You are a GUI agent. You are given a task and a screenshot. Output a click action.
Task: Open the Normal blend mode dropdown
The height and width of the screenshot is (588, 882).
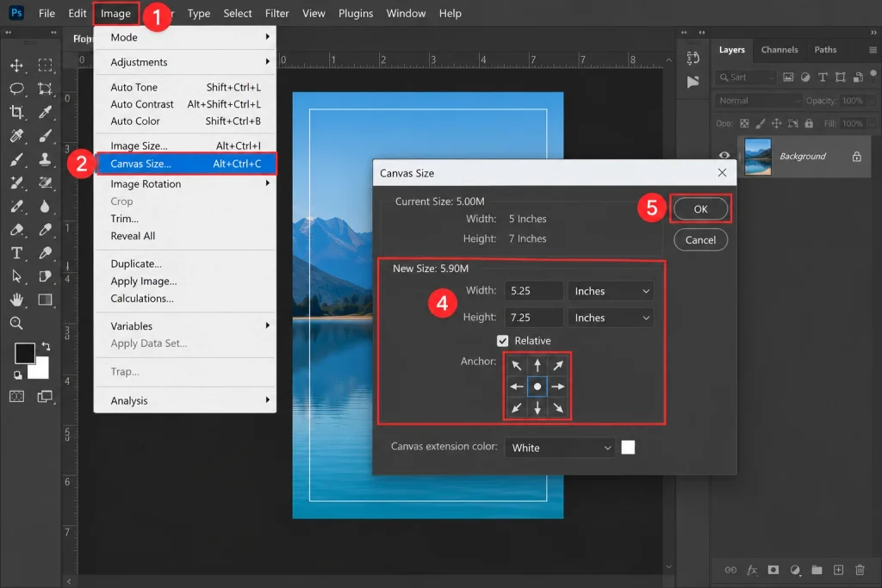(x=758, y=101)
